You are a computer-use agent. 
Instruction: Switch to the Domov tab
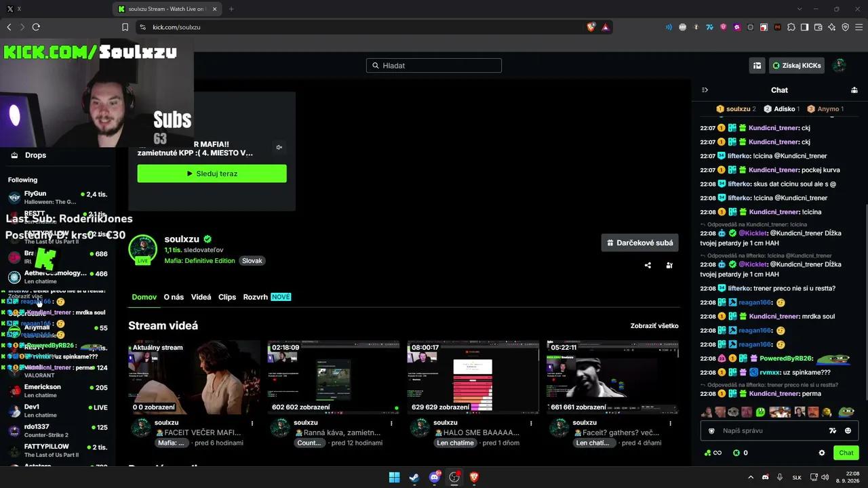tap(144, 297)
